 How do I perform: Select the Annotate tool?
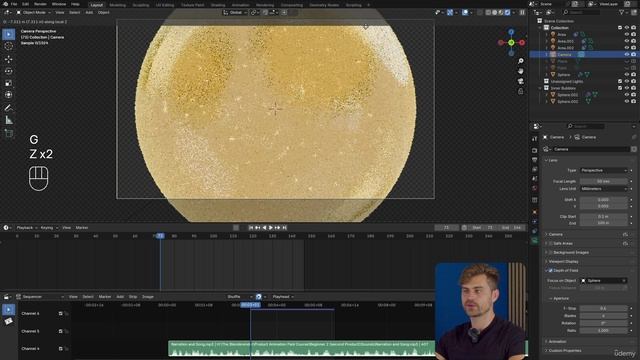pos(9,108)
